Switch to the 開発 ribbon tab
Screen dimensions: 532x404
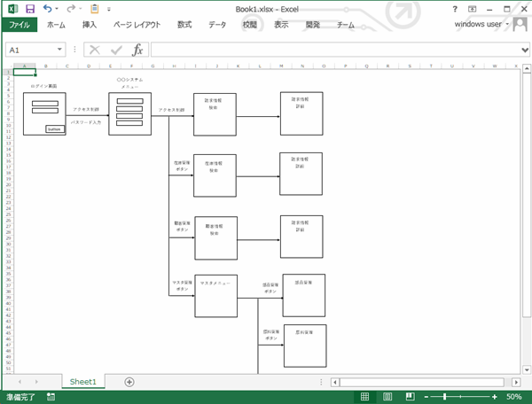pos(312,25)
